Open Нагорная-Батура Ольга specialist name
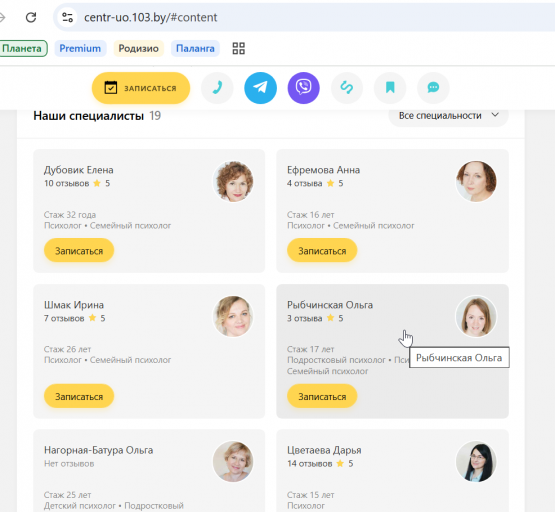This screenshot has width=555, height=512. [x=98, y=450]
